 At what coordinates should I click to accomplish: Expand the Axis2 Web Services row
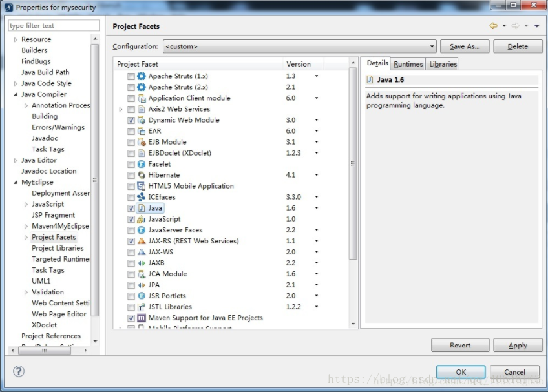(121, 109)
